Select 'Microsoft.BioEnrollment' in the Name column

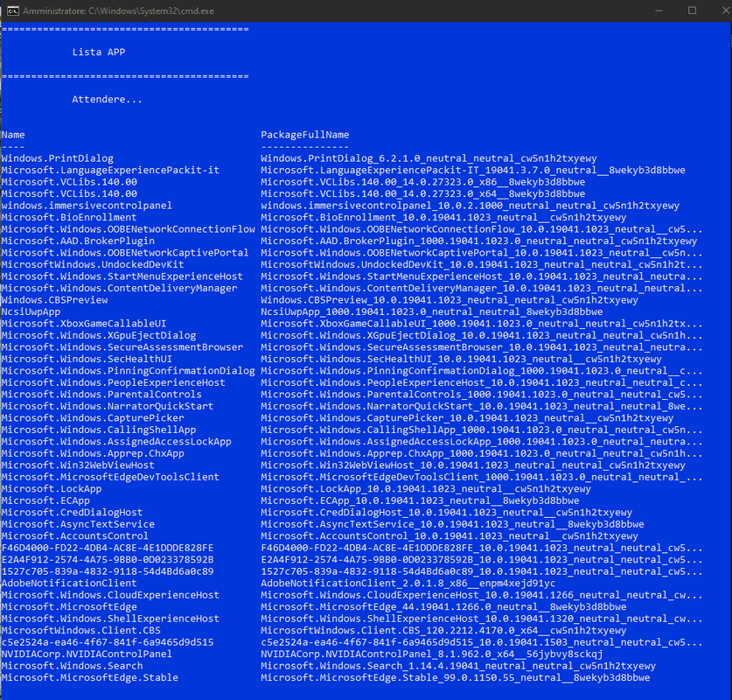point(69,217)
